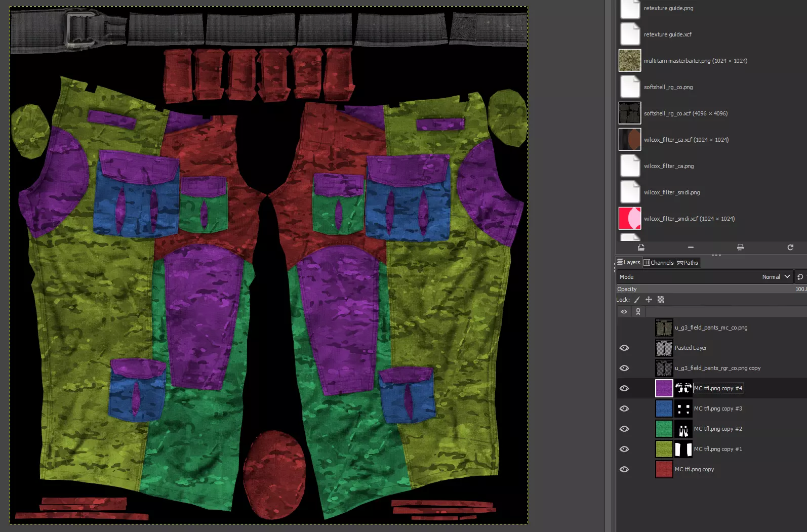
Task: Select the layer mask of MC tfl.png copy #2
Action: point(683,429)
